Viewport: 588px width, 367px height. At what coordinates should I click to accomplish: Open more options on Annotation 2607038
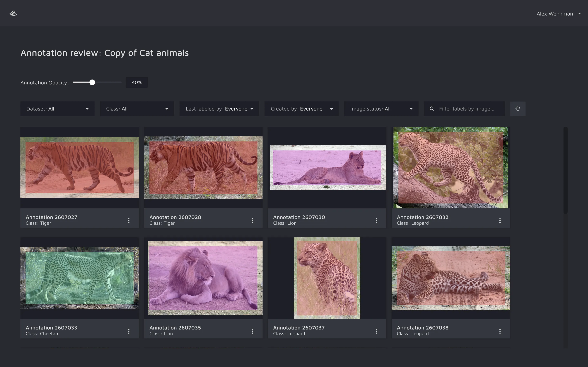point(500,331)
